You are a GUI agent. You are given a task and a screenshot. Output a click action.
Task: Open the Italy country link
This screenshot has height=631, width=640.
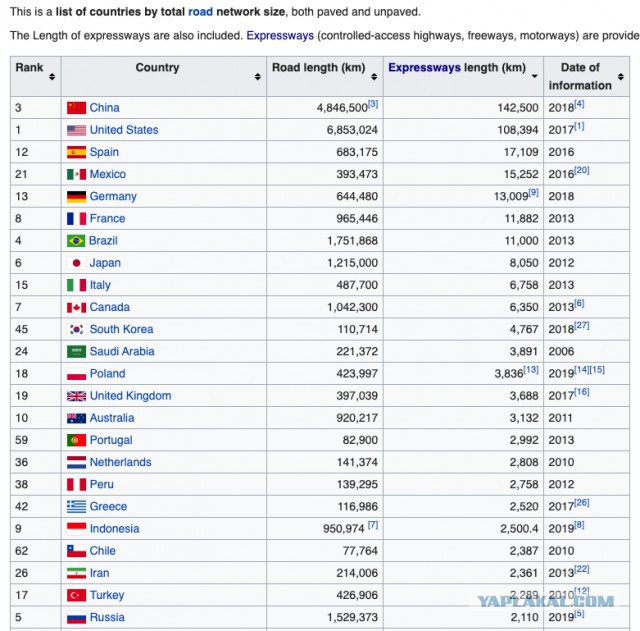coord(100,285)
